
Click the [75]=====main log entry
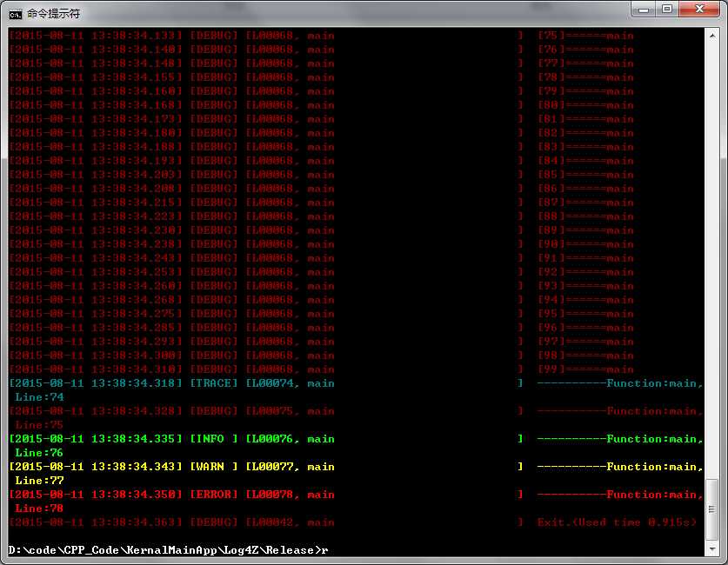pos(585,36)
